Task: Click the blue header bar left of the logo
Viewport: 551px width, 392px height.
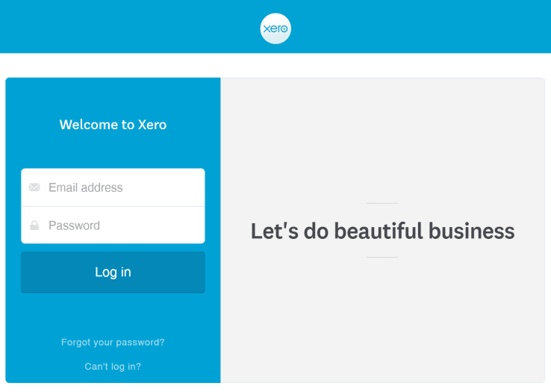Action: click(127, 27)
